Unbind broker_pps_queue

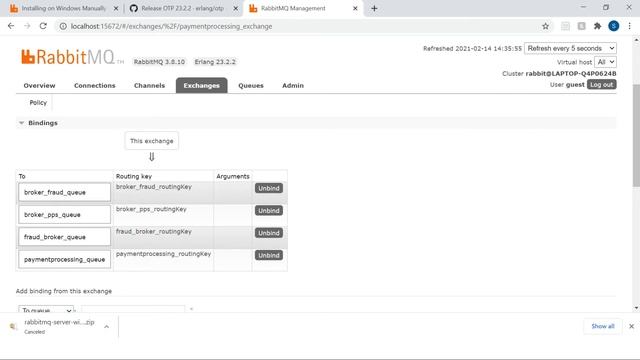point(269,211)
